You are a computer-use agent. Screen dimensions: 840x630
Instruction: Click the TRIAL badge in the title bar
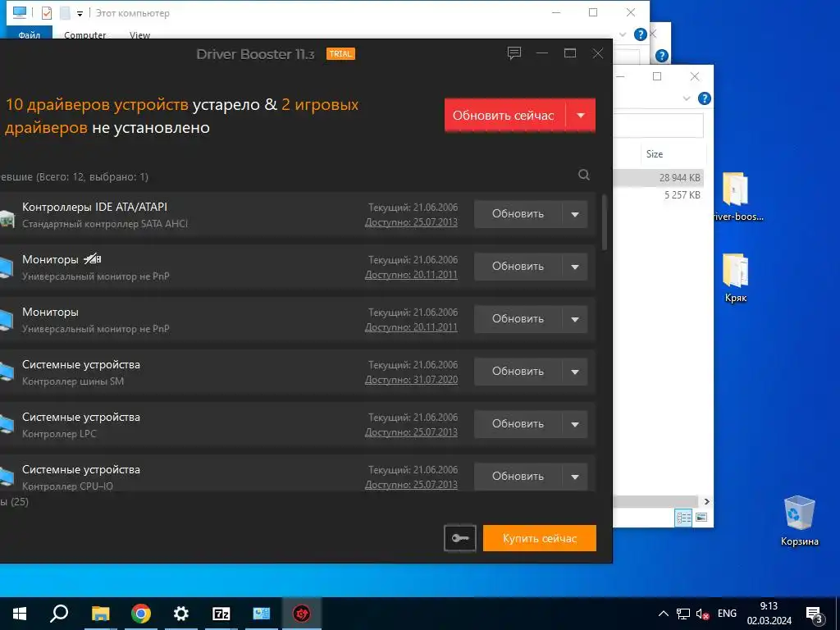pos(340,53)
